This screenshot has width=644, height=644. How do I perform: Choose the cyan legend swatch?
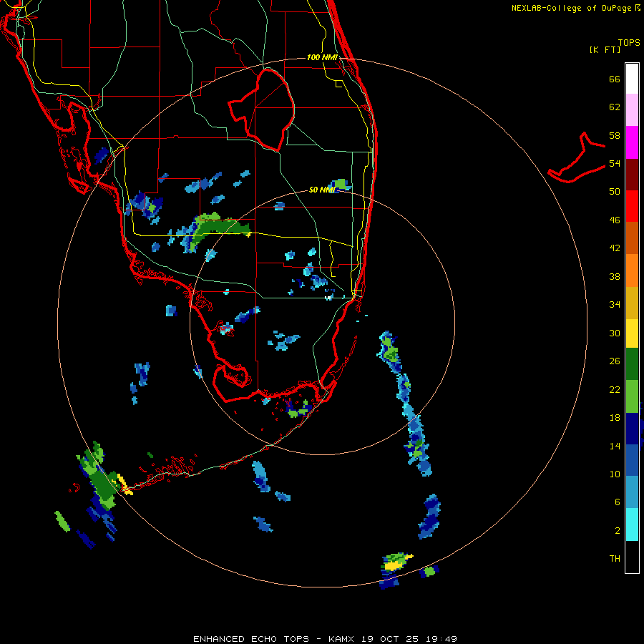[x=632, y=525]
